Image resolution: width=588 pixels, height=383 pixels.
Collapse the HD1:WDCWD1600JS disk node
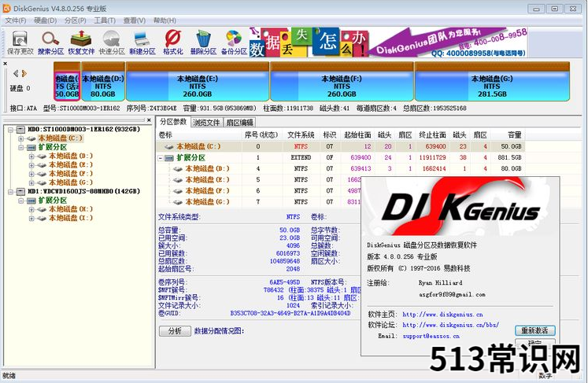pos(10,192)
